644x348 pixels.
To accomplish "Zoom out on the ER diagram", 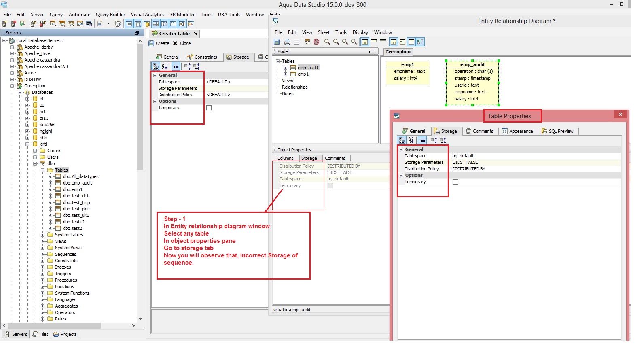I will click(x=345, y=42).
